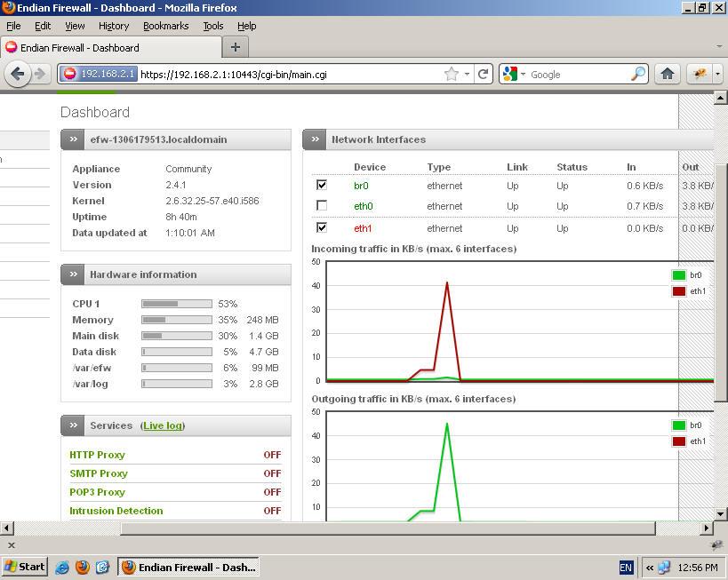Click the network connection tray icon
Screen dimensions: 728x580
(664, 568)
